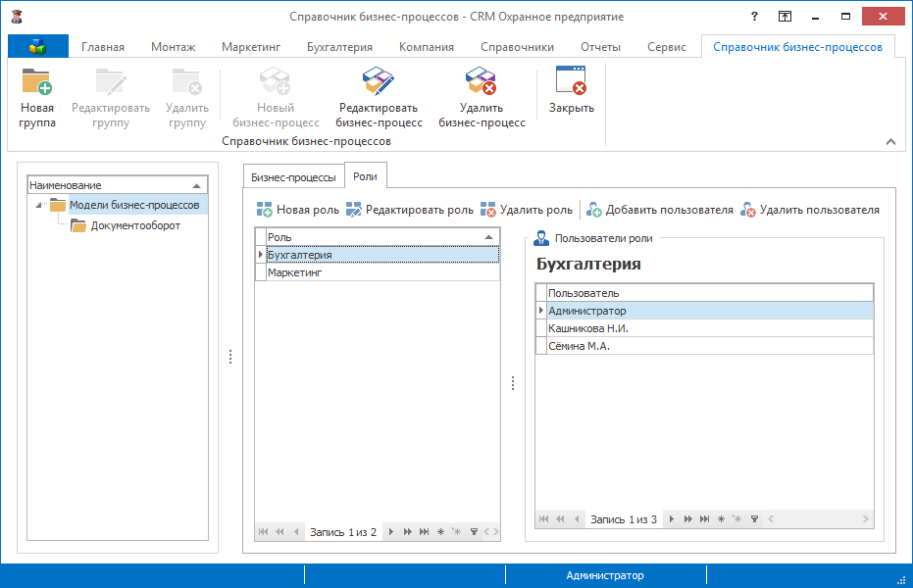Click Удалить пользователя toolbar button

tap(810, 210)
